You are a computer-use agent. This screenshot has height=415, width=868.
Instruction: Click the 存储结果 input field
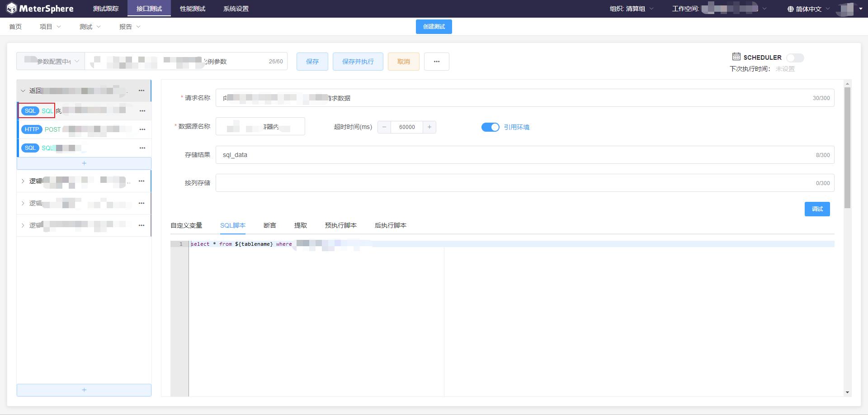tap(515, 155)
